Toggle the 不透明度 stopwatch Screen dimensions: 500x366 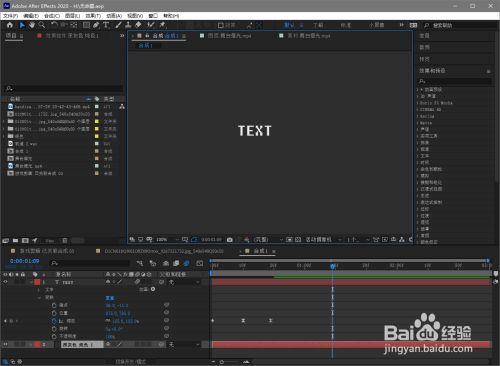tap(54, 336)
